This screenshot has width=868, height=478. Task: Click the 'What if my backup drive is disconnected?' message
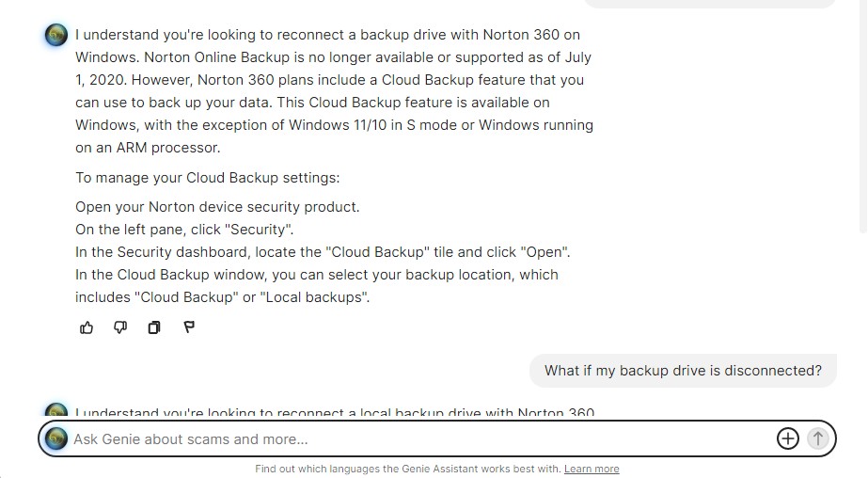tap(683, 371)
